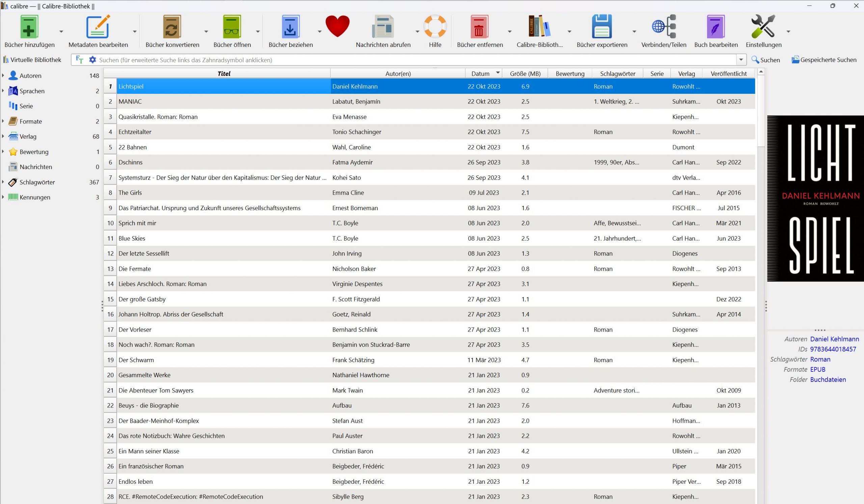Sort by Größe (MB) column header
Screen dimensions: 864x504
(x=525, y=73)
